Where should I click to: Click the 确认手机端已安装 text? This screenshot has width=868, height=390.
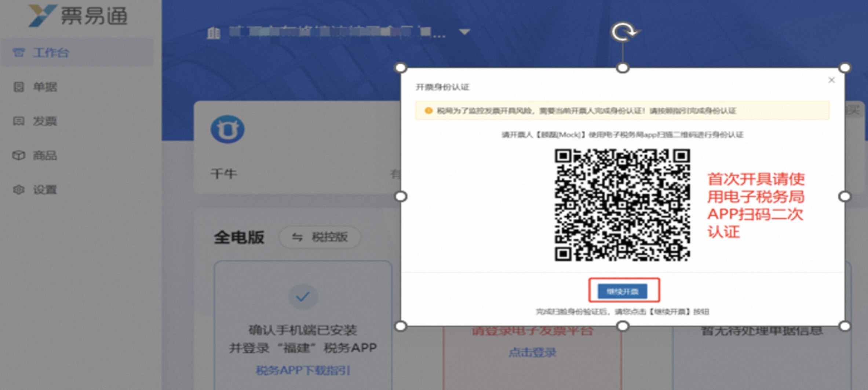(303, 331)
